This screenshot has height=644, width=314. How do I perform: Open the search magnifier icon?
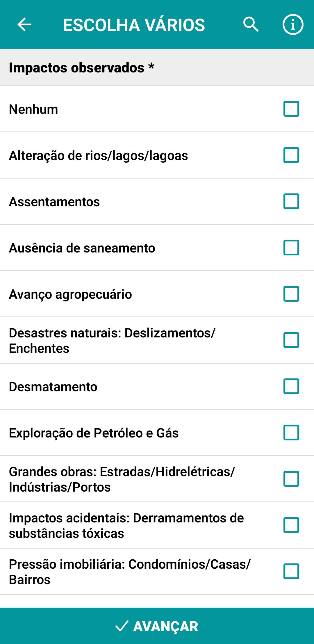(x=251, y=24)
